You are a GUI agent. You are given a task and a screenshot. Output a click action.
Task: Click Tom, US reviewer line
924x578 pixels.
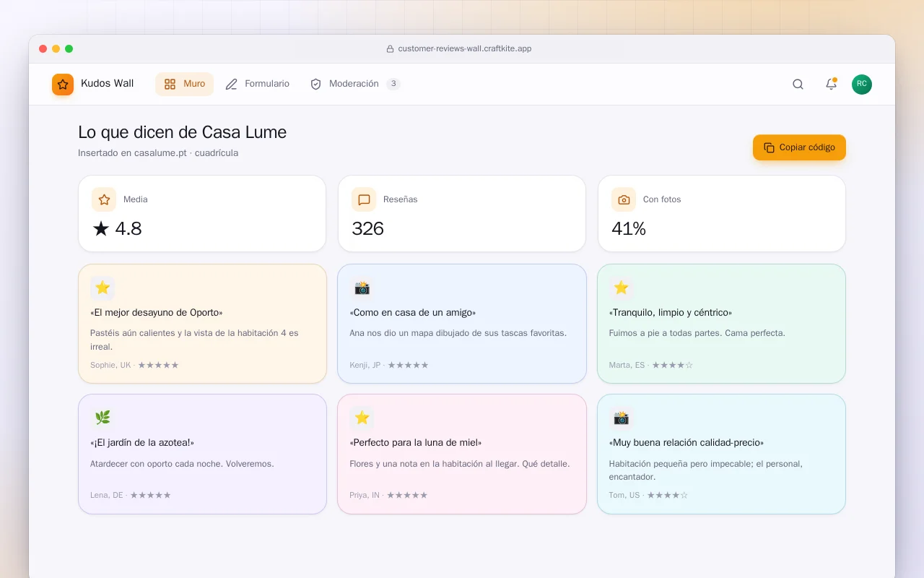[x=649, y=496]
